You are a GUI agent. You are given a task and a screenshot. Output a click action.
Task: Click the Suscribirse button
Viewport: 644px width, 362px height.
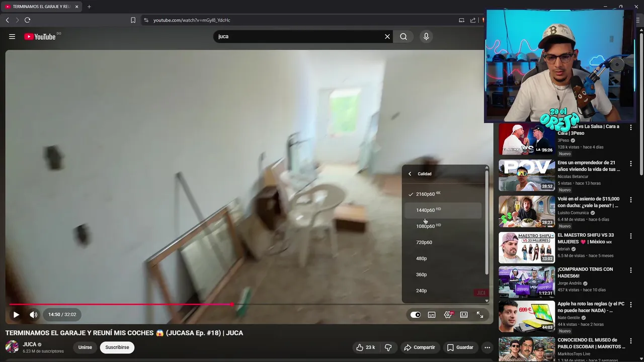pos(117,347)
